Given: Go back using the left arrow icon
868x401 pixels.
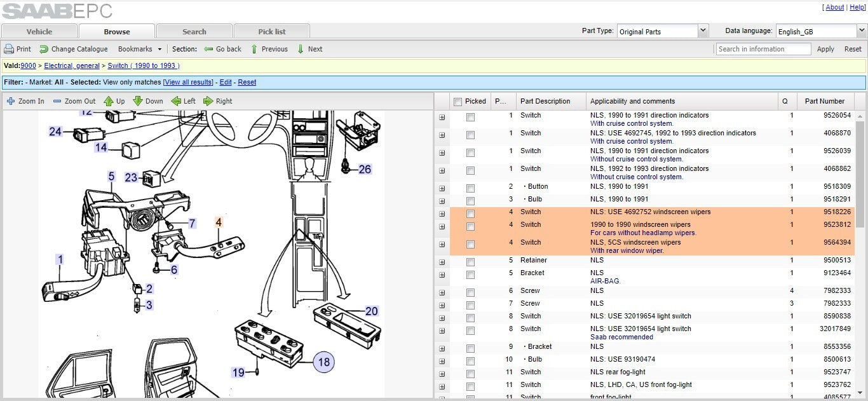Looking at the screenshot, I should (x=208, y=49).
